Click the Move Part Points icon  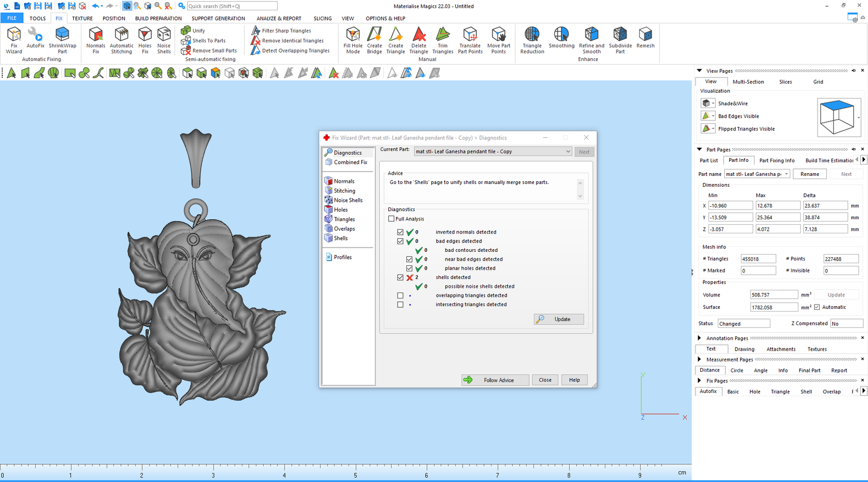click(x=499, y=40)
